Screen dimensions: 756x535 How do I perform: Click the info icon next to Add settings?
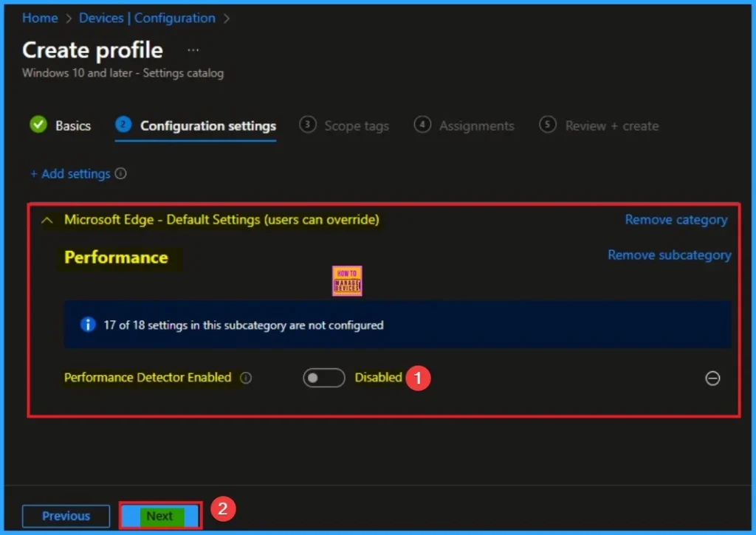pyautogui.click(x=121, y=173)
